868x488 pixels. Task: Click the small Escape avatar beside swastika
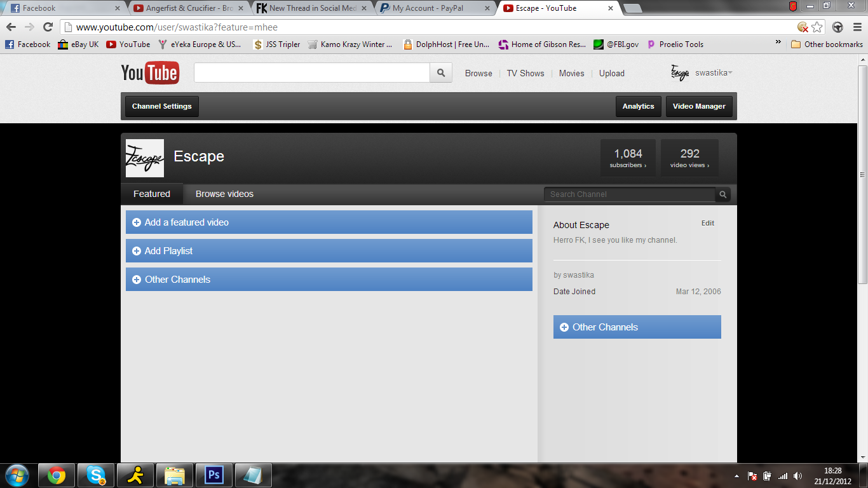(680, 73)
